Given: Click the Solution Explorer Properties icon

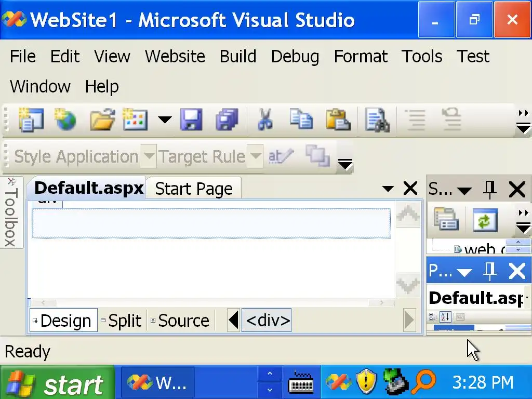Looking at the screenshot, I should pos(446,219).
